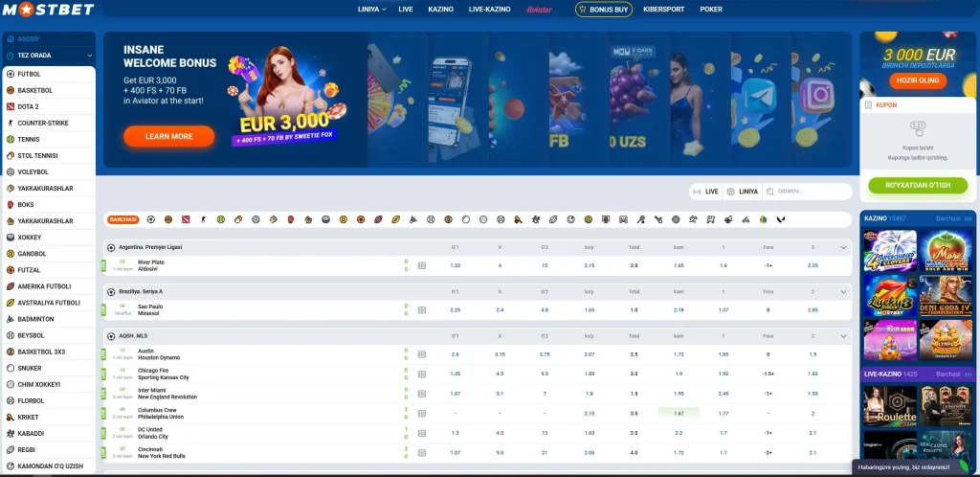The height and width of the screenshot is (477, 980).
Task: Click the Futbol ball icon in sidebar
Action: tap(11, 75)
